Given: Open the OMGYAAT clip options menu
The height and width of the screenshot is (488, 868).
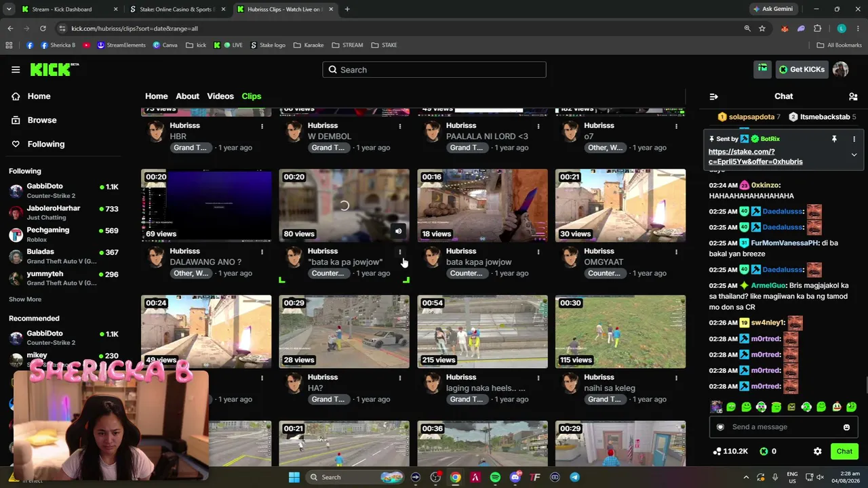Looking at the screenshot, I should (x=676, y=252).
